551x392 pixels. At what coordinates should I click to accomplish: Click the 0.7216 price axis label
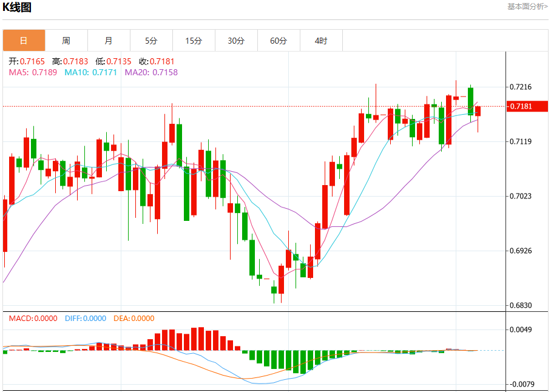[x=521, y=87]
